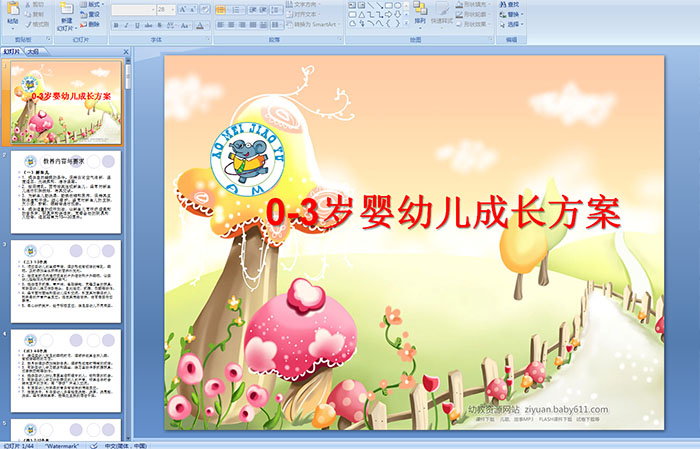Close the slide thumbnails pane

pyautogui.click(x=126, y=52)
